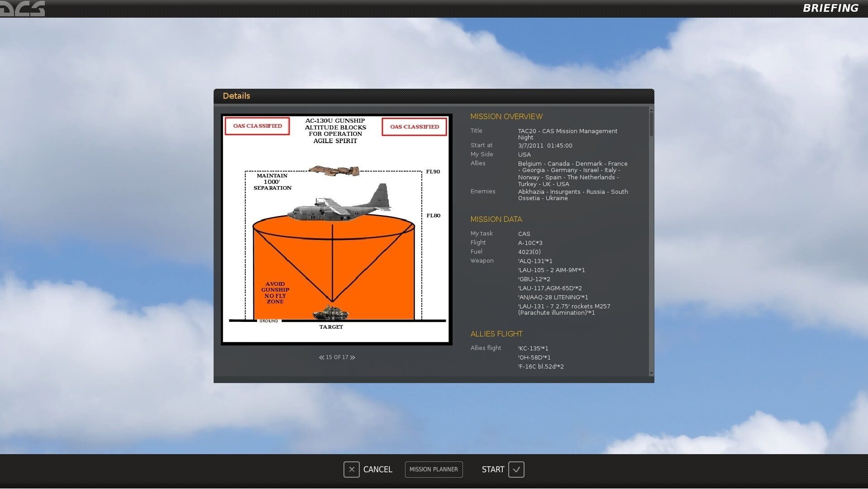This screenshot has width=868, height=489.
Task: Click the '15 OF 17' page indicator
Action: coord(337,357)
